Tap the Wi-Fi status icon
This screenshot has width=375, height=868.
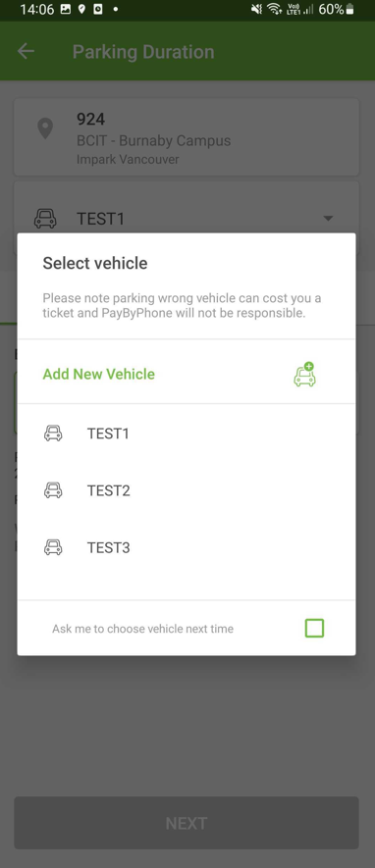pos(274,10)
